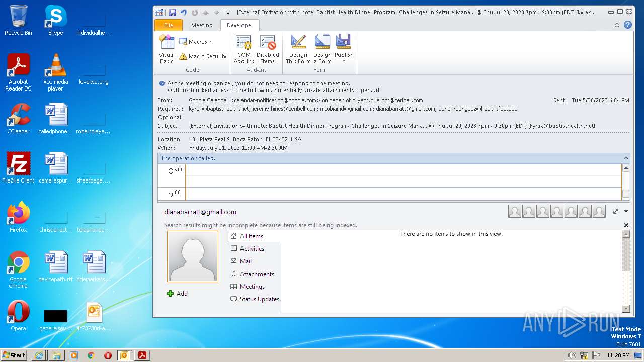Open the COM Add-Ins dialog
Screen dimensions: 644x362
pyautogui.click(x=244, y=49)
